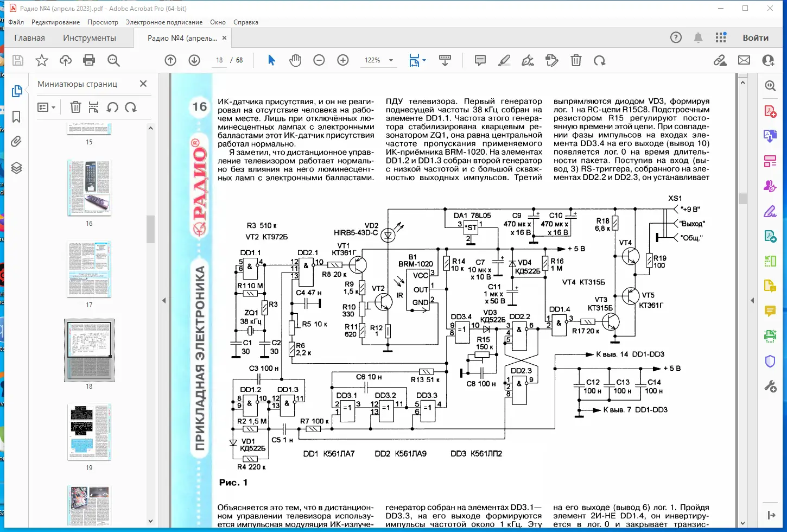Open the share with others icon

coord(768,60)
